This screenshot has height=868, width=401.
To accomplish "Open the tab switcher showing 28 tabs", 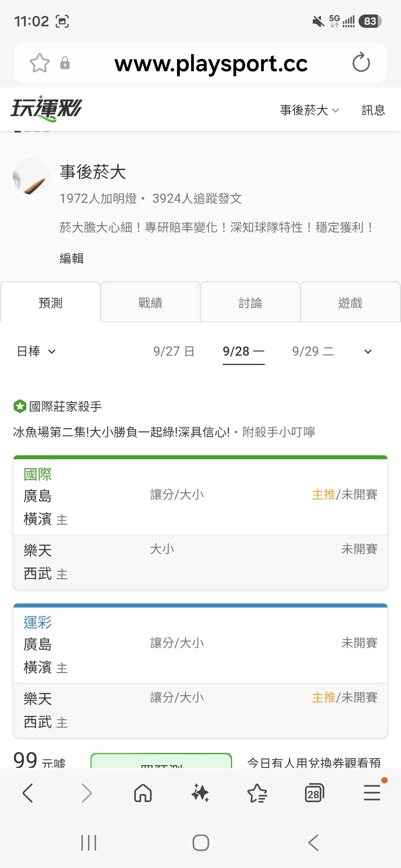I will [x=314, y=793].
